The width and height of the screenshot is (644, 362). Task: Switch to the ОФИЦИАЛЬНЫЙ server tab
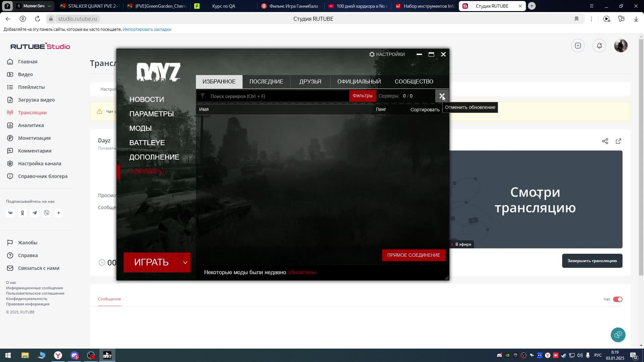tap(359, 81)
